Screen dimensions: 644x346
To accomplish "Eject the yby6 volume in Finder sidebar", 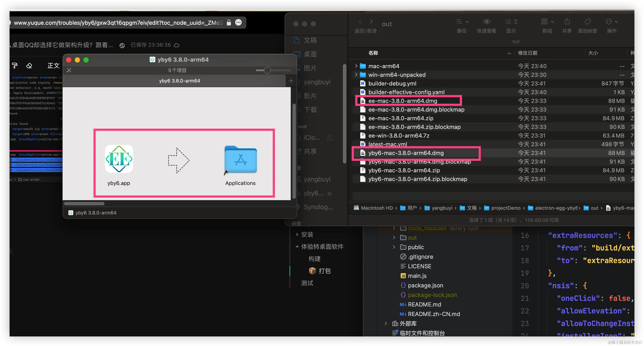I will coord(330,193).
